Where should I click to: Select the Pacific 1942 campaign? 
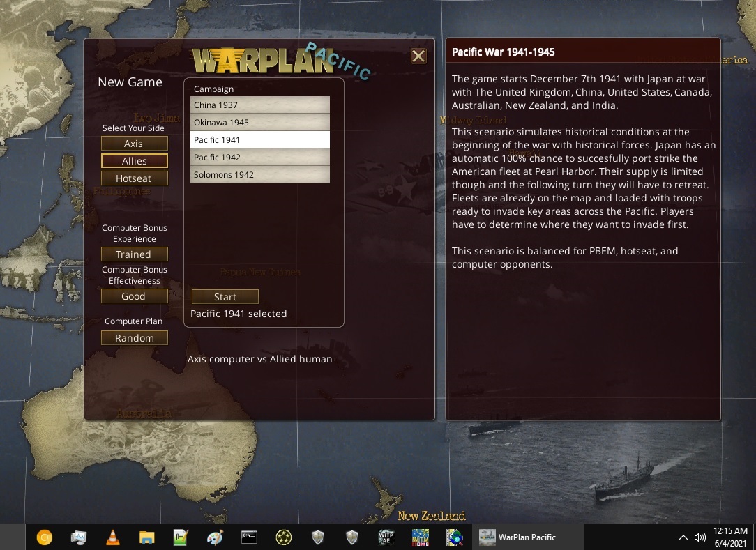point(260,157)
